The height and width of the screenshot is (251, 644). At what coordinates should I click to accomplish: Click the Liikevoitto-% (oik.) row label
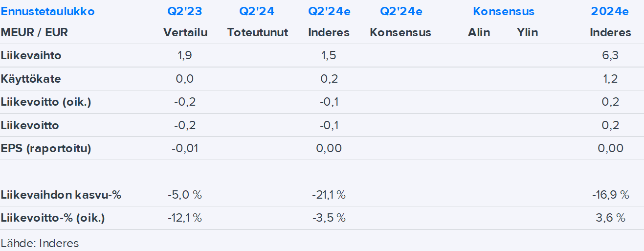[x=53, y=218]
